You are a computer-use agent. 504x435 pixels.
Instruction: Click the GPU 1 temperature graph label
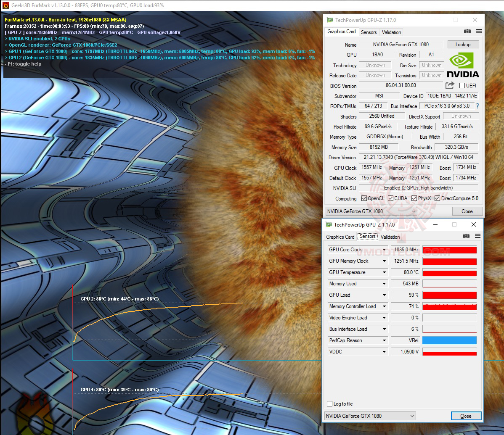(119, 390)
